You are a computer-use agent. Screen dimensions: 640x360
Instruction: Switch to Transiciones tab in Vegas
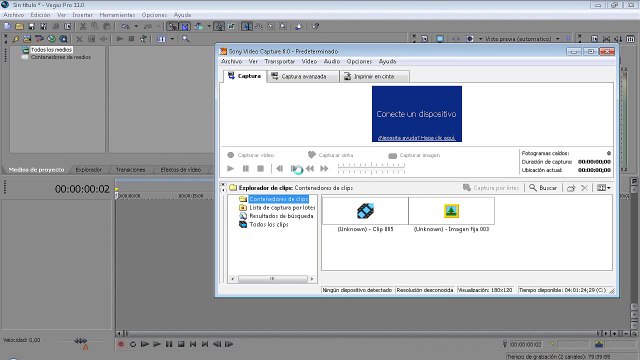pos(130,169)
